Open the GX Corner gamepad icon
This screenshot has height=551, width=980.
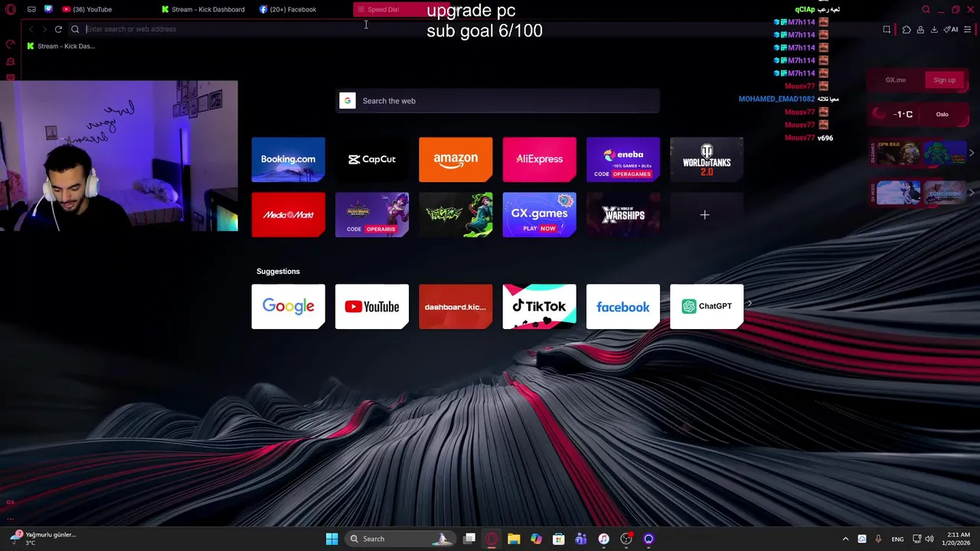(31, 9)
